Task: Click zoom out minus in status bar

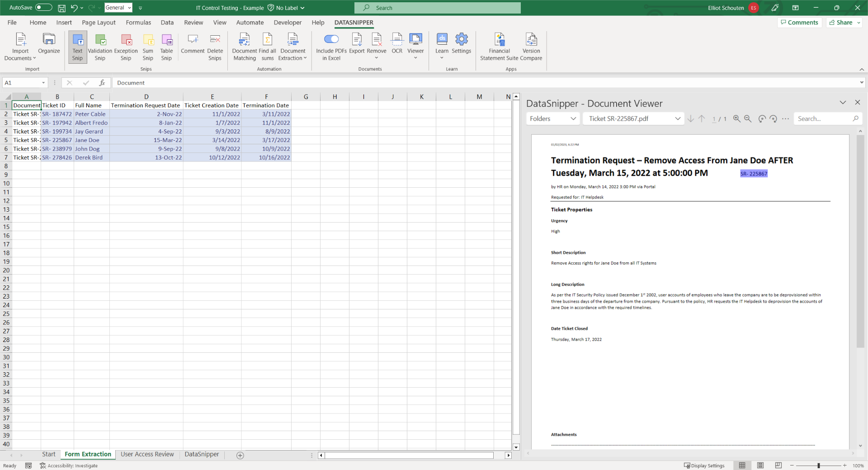Action: pyautogui.click(x=792, y=465)
